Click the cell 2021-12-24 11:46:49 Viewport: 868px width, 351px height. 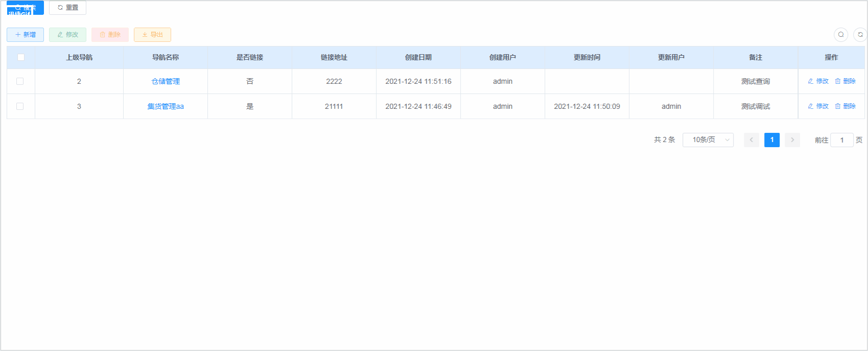click(418, 106)
